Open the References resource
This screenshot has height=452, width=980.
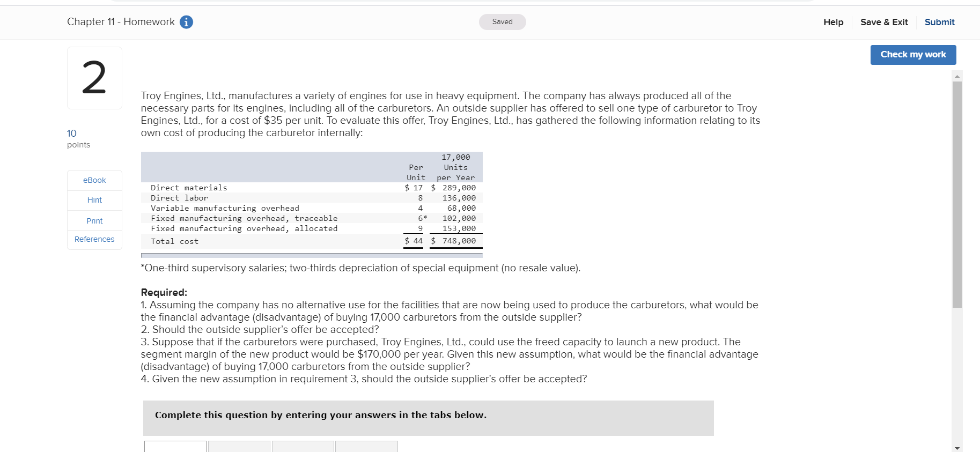[94, 239]
